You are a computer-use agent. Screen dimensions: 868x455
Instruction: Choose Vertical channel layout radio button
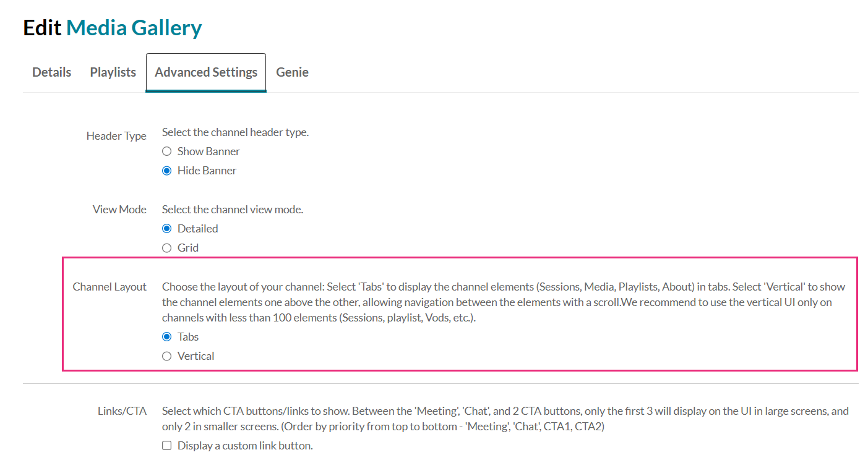click(x=166, y=356)
